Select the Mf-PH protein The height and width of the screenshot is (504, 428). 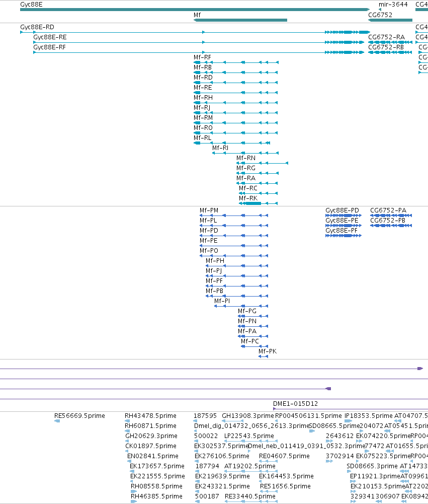tap(237, 266)
